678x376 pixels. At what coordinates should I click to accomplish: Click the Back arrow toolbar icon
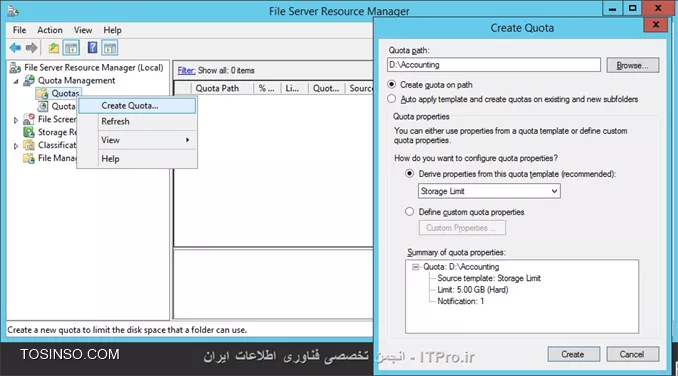[15, 48]
